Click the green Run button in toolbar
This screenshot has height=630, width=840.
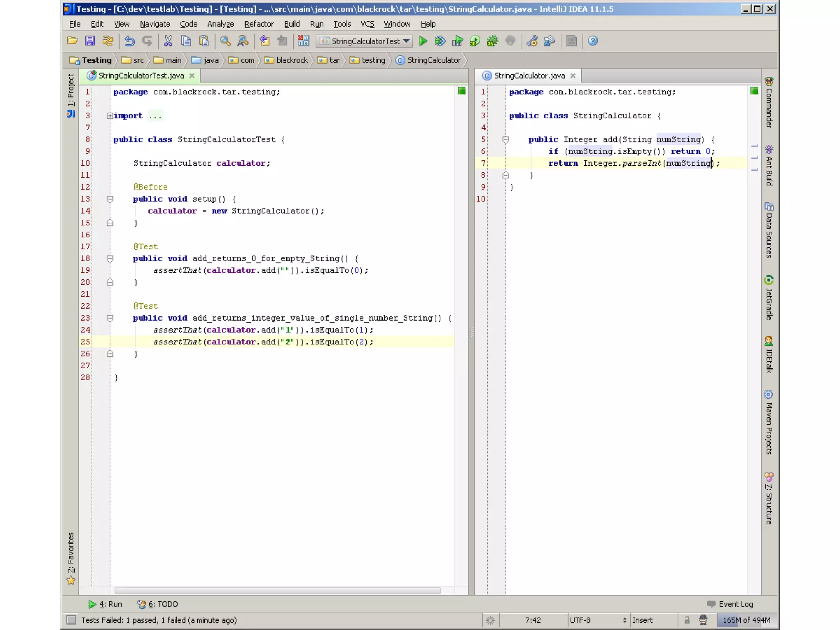click(x=423, y=41)
